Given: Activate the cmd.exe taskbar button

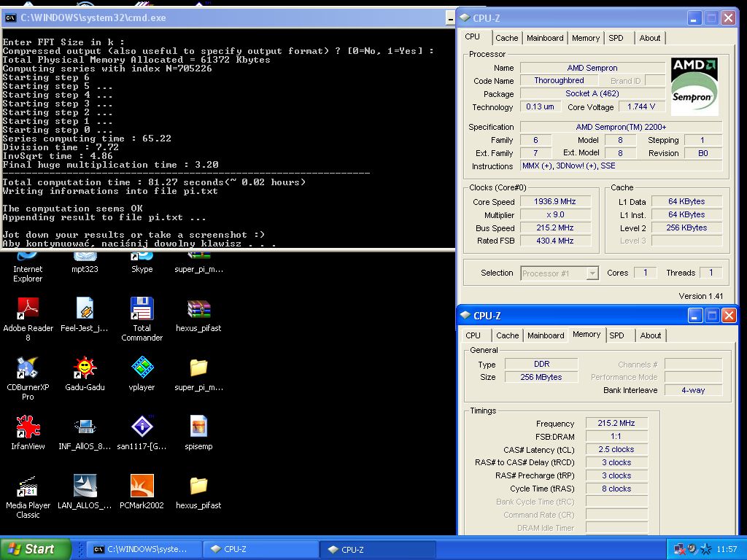Looking at the screenshot, I should [x=144, y=549].
